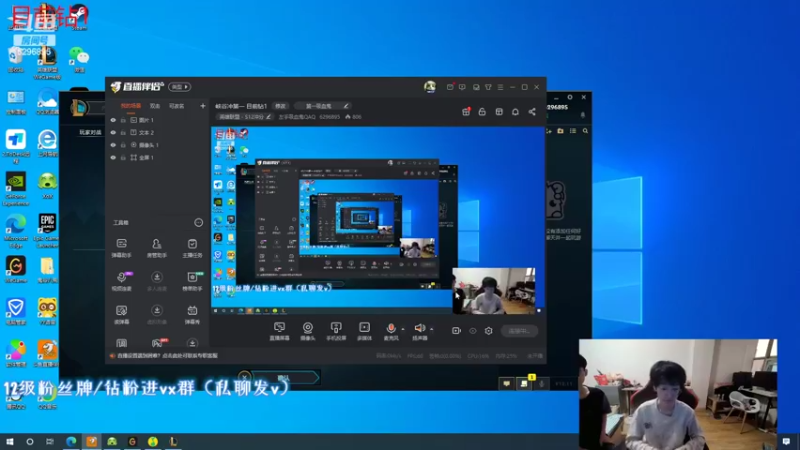This screenshot has width=800, height=450.
Task: Select the 全屏 1 source row
Action: tap(158, 158)
